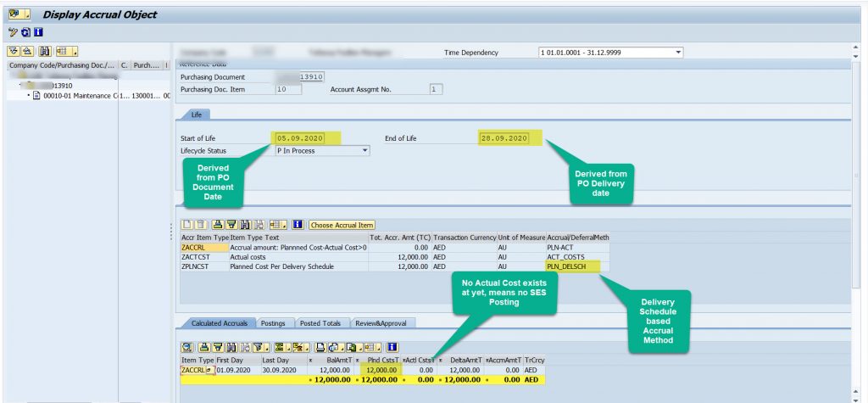
Task: Expand the 13910 purchasing document folder node
Action: tap(20, 86)
